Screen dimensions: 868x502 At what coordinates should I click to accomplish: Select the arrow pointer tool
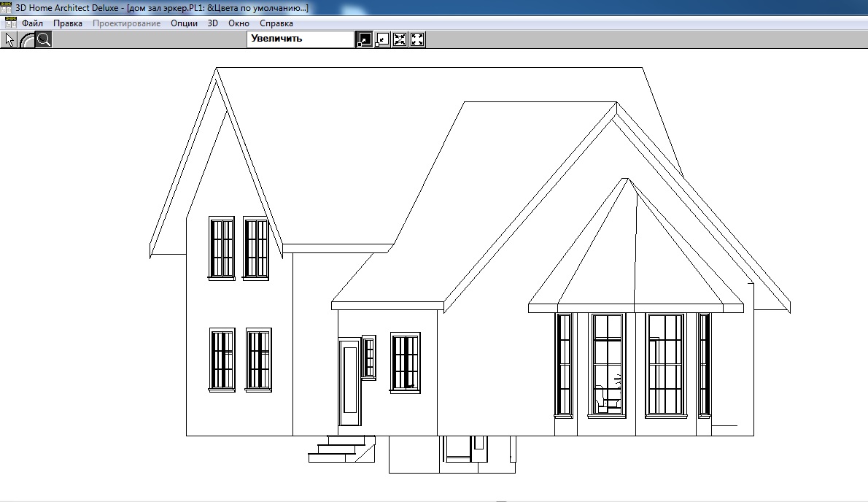9,39
